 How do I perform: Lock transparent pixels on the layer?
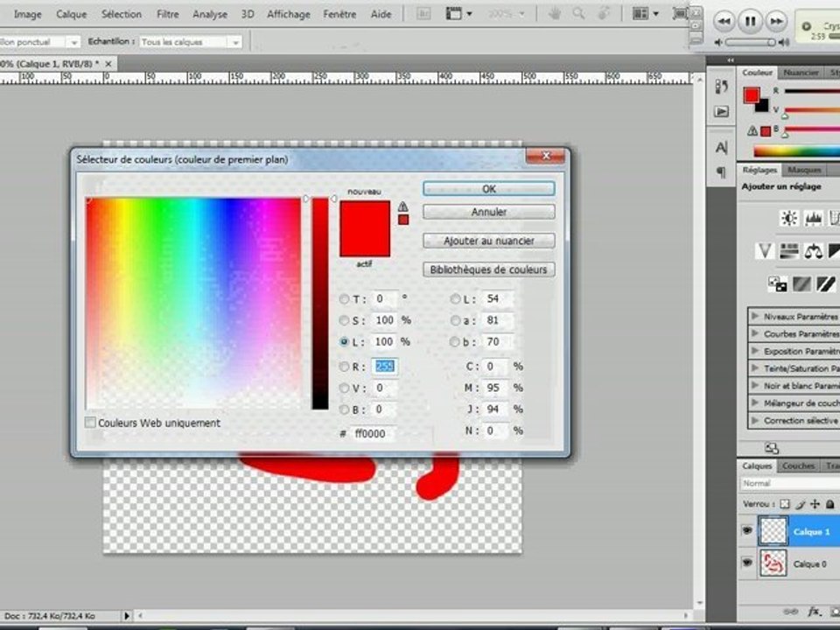pos(785,504)
